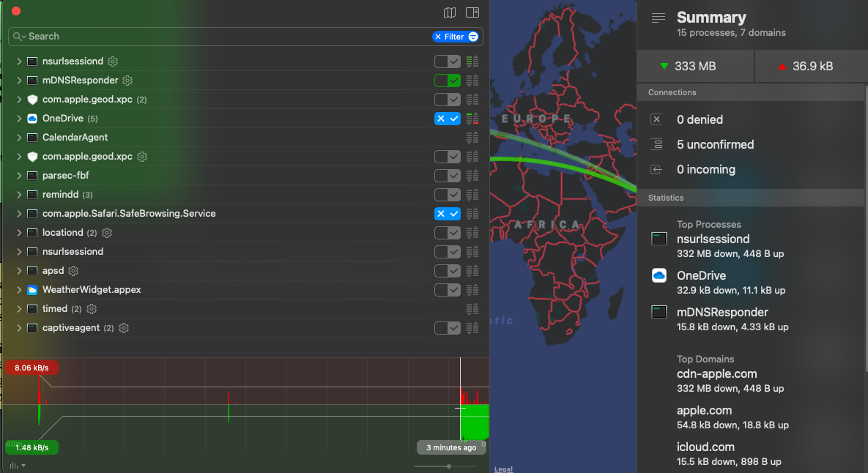868x473 pixels.
Task: Click the WeatherWidget.appex app icon
Action: click(x=33, y=290)
